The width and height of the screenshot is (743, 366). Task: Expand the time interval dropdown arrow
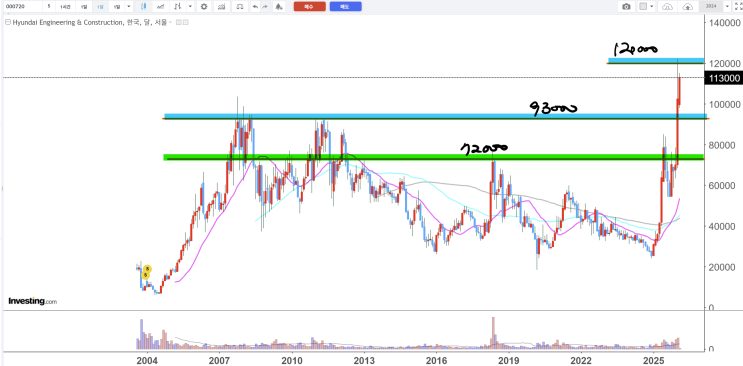[x=129, y=7]
